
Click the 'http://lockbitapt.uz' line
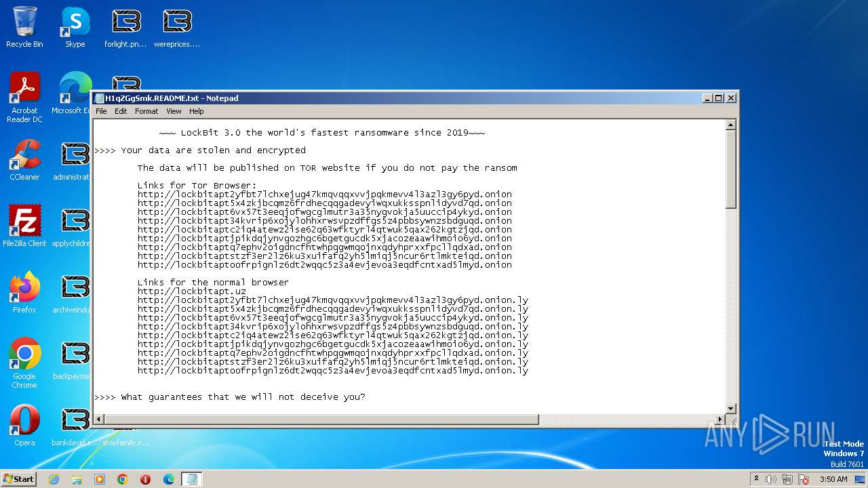coord(192,291)
